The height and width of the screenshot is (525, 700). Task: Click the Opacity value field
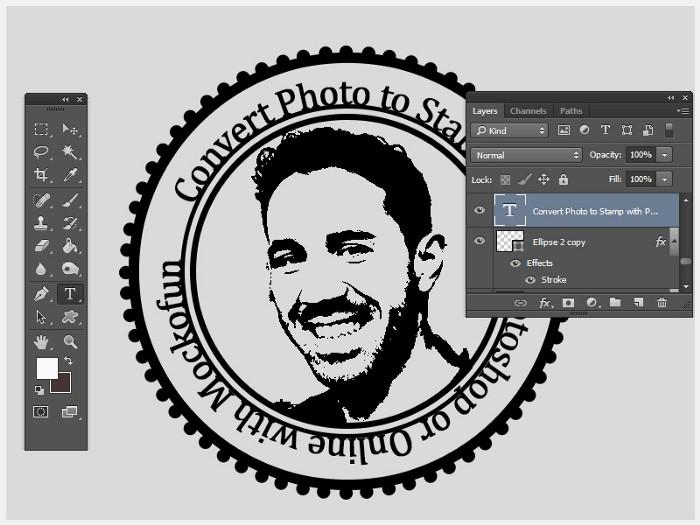tap(641, 155)
